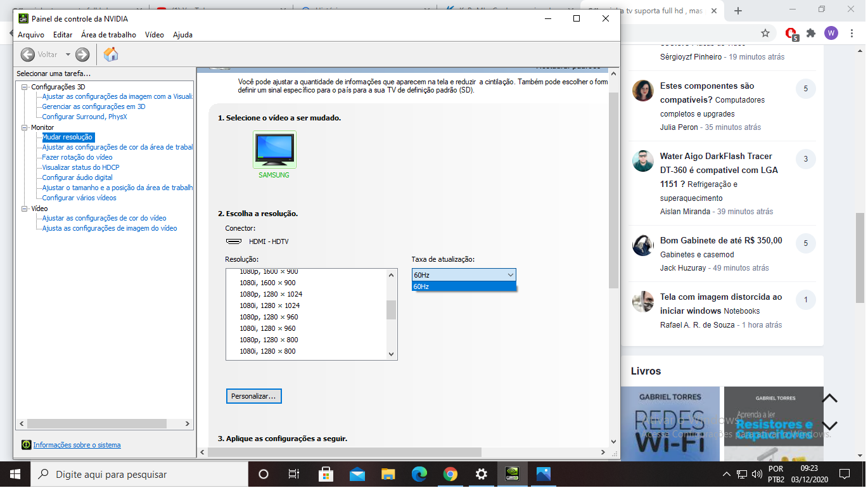Collapse the Vídeo tree node
This screenshot has height=488, width=868.
click(25, 209)
